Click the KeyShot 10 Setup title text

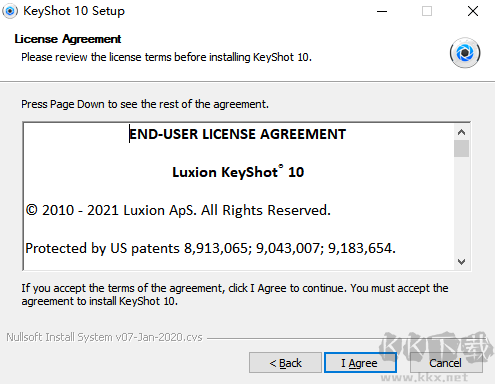[74, 11]
